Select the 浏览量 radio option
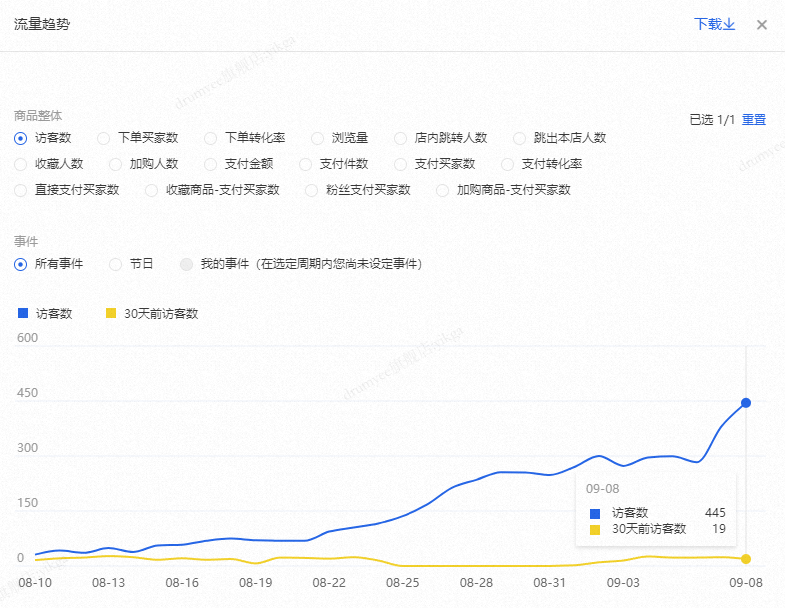Screen dimensions: 785x608 tap(317, 138)
